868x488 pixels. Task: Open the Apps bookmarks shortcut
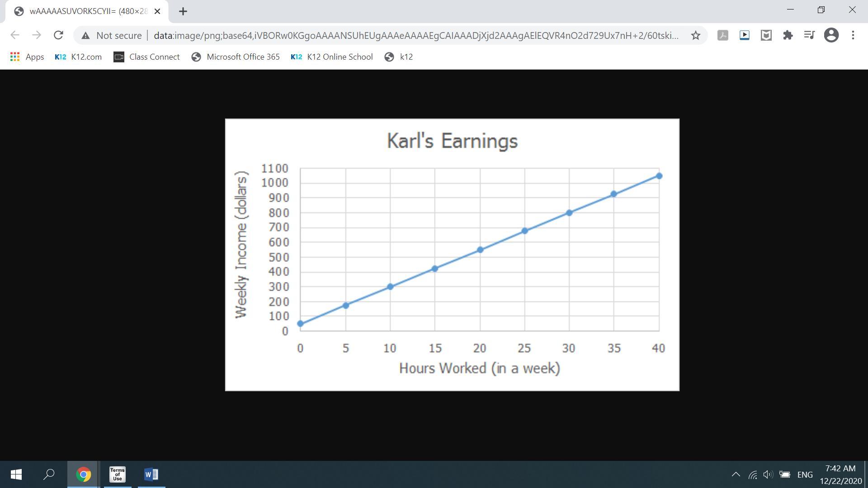(x=27, y=57)
